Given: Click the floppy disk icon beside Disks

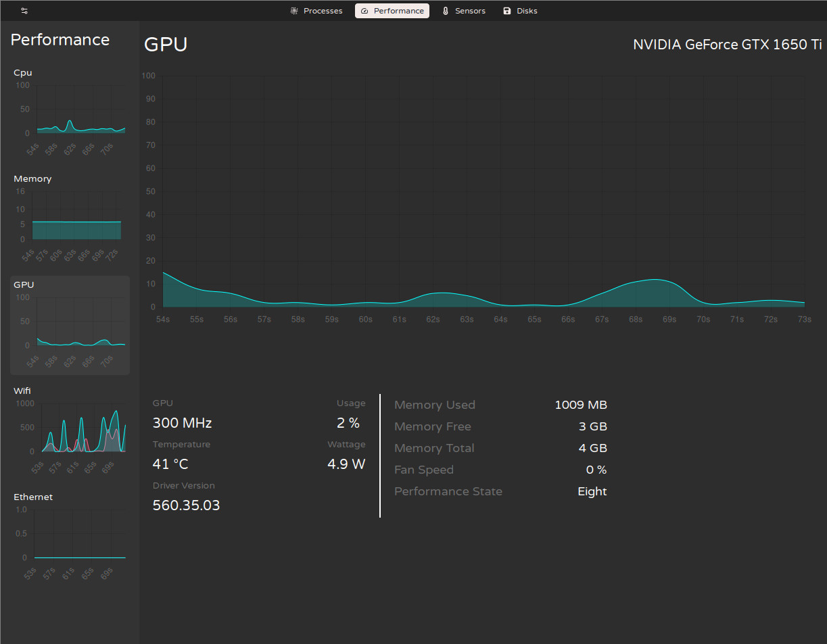Looking at the screenshot, I should pyautogui.click(x=507, y=11).
